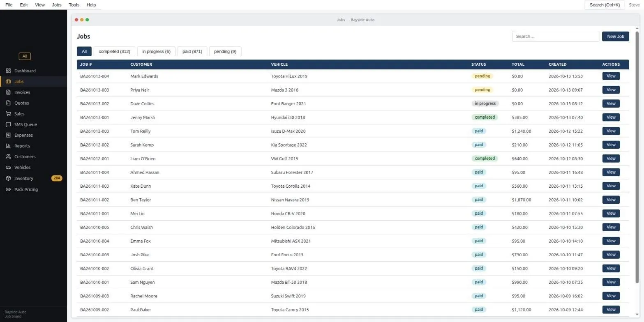Filter jobs by pending (9)

[225, 51]
